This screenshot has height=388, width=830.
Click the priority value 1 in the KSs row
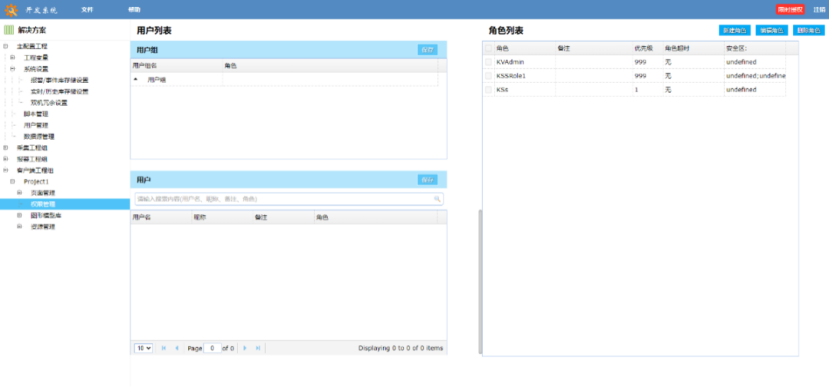(636, 89)
